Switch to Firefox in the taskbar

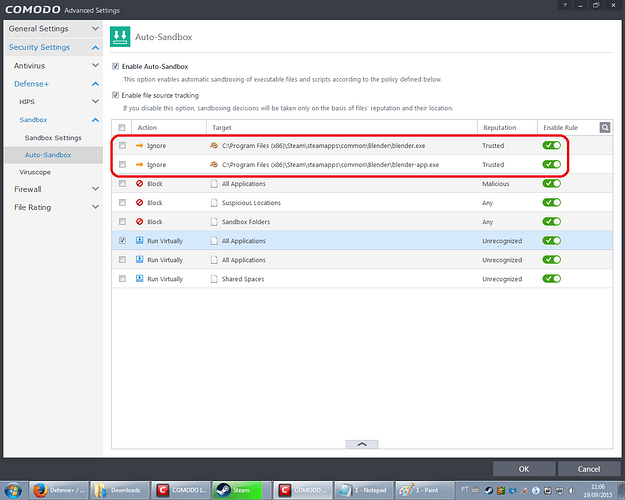(x=59, y=490)
